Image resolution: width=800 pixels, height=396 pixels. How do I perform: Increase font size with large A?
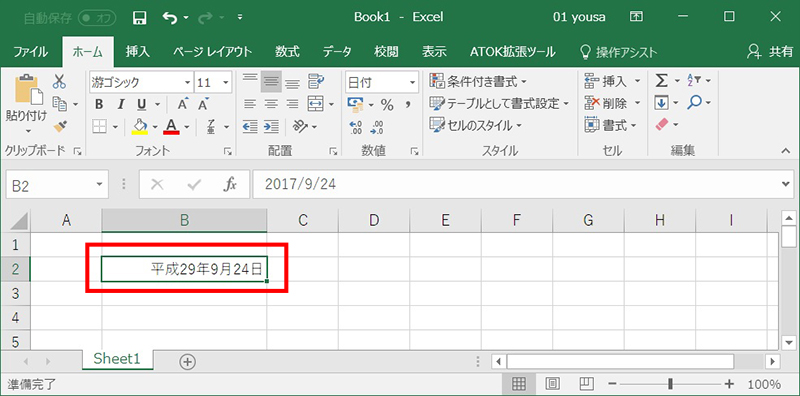[183, 105]
